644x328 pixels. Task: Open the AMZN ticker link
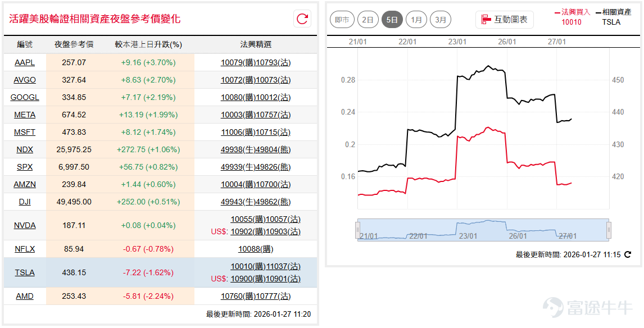(25, 185)
